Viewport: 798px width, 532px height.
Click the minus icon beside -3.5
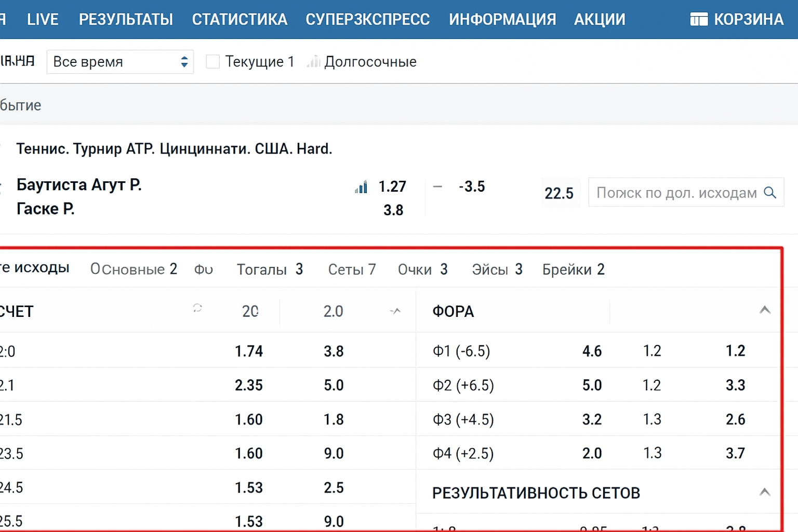(437, 187)
